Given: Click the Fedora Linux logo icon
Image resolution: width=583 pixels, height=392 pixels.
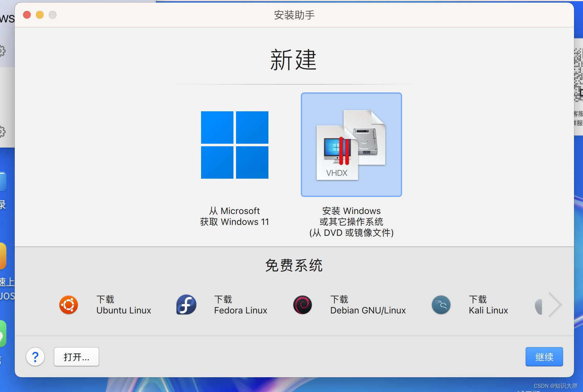Looking at the screenshot, I should pos(186,305).
